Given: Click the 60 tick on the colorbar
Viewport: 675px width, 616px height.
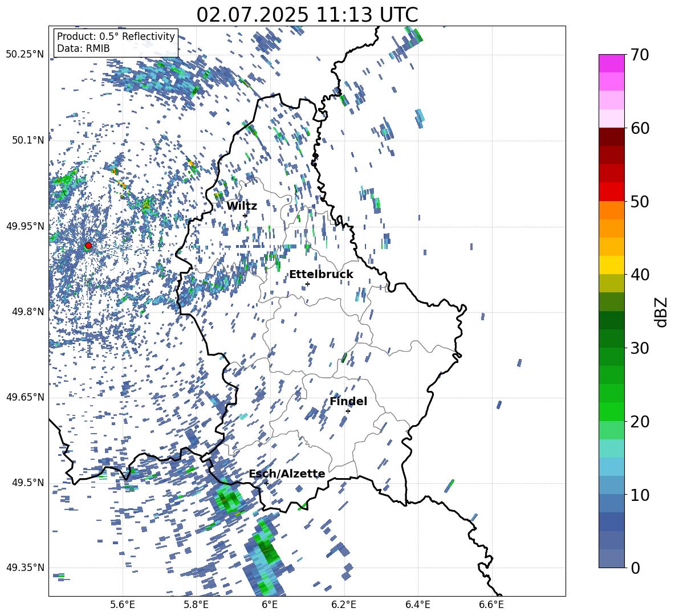Looking at the screenshot, I should (640, 128).
